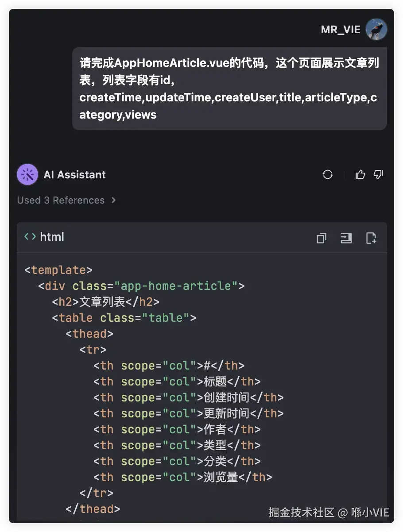
Task: Click the AI Assistant name label
Action: click(74, 174)
